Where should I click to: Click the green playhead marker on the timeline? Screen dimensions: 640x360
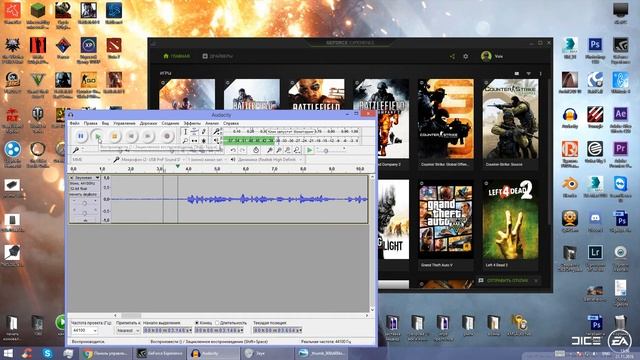coord(178,166)
